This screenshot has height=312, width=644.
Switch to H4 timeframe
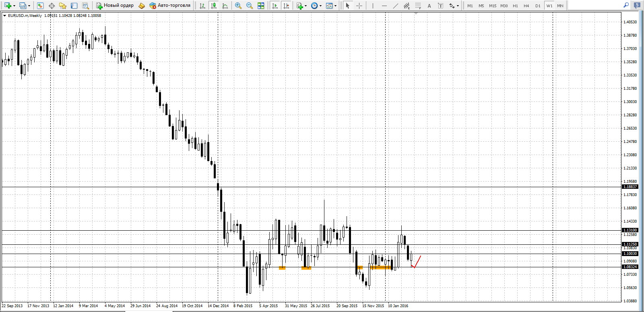point(526,6)
